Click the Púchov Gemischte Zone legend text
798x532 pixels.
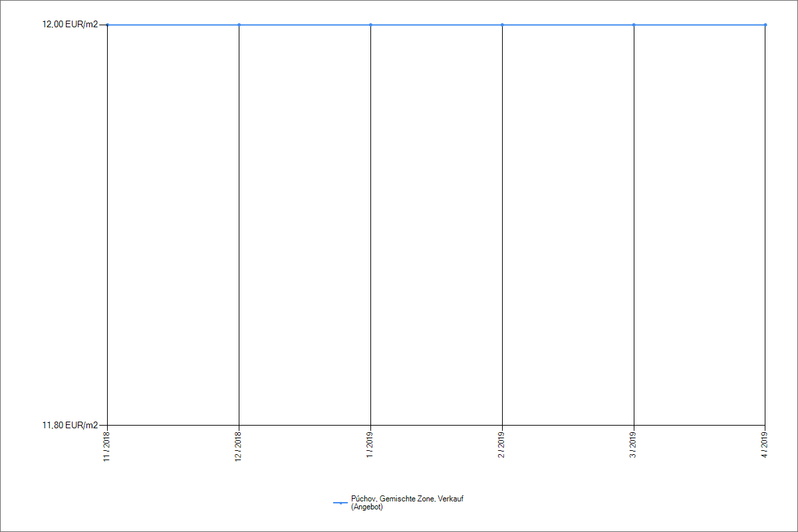point(407,503)
